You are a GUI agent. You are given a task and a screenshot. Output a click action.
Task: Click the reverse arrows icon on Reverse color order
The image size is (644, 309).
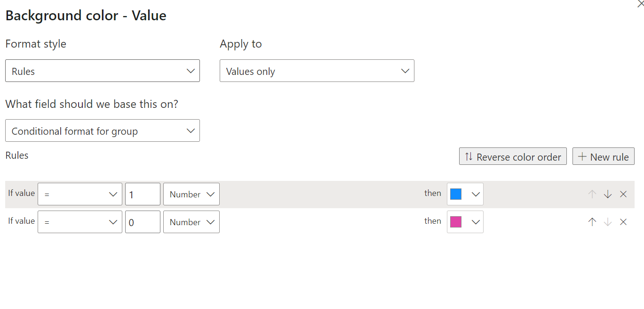tap(468, 156)
